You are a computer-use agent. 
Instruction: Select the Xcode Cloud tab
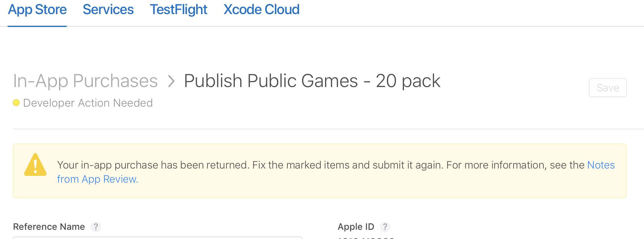tap(261, 10)
